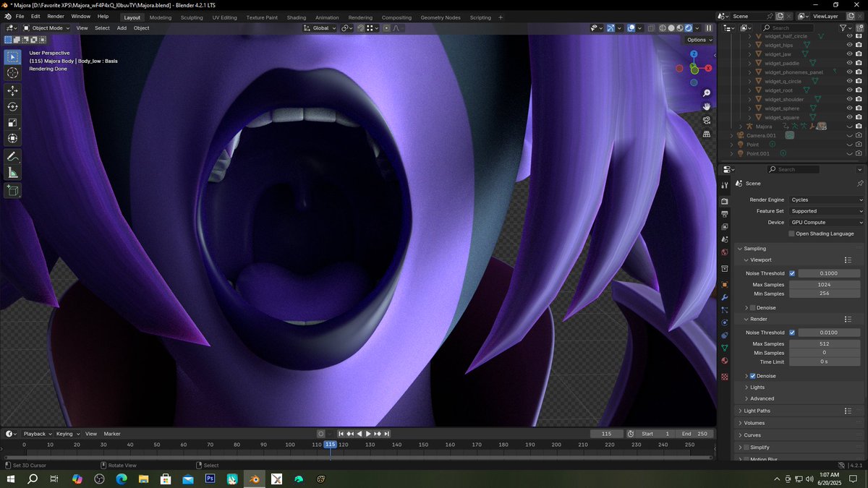868x488 pixels.
Task: Disable Render Denoise checkbox
Action: [752, 376]
